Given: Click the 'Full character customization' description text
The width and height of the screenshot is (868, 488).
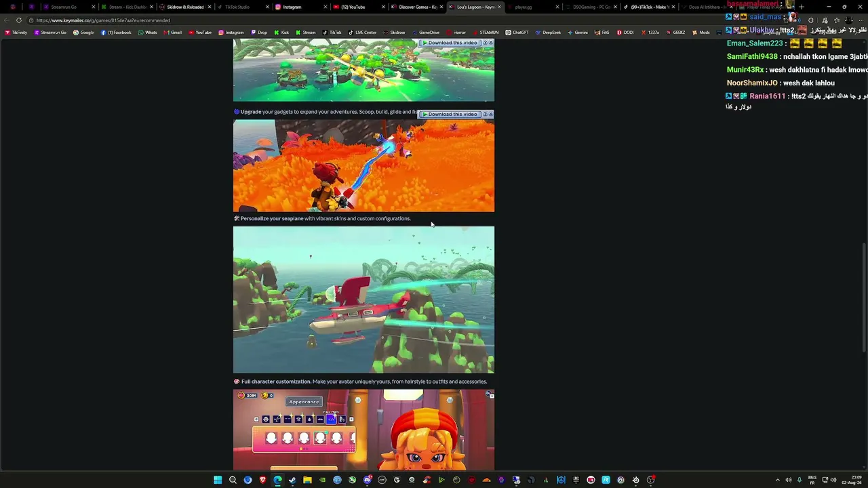Looking at the screenshot, I should click(x=360, y=382).
